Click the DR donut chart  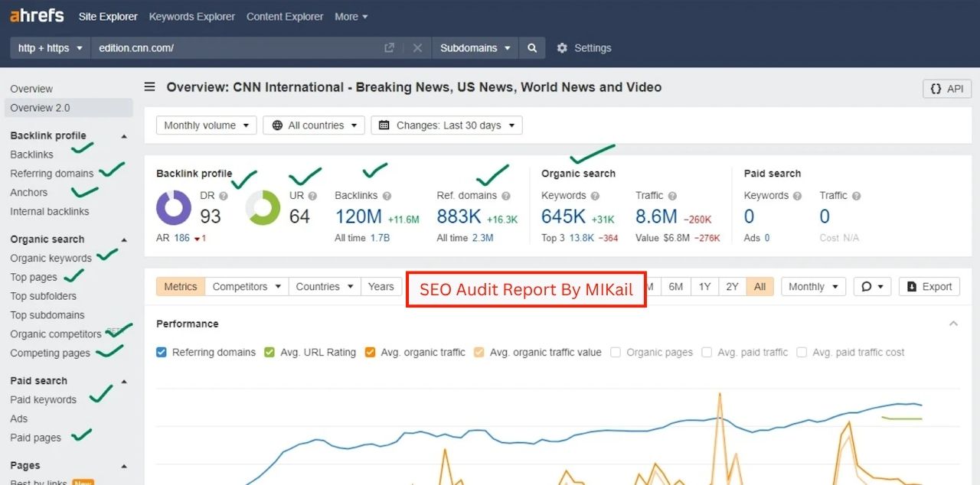pos(174,208)
